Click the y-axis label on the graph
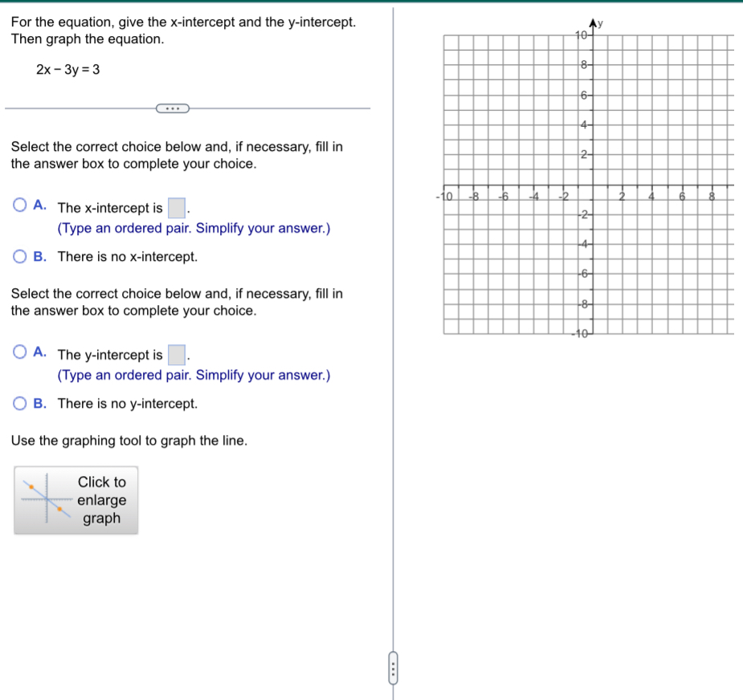 599,22
